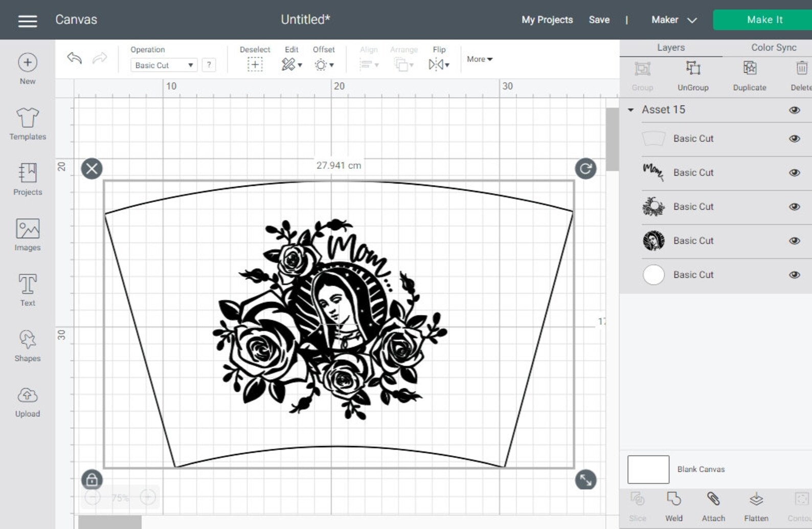This screenshot has width=812, height=529.
Task: Click the resize handle on selection
Action: click(585, 479)
